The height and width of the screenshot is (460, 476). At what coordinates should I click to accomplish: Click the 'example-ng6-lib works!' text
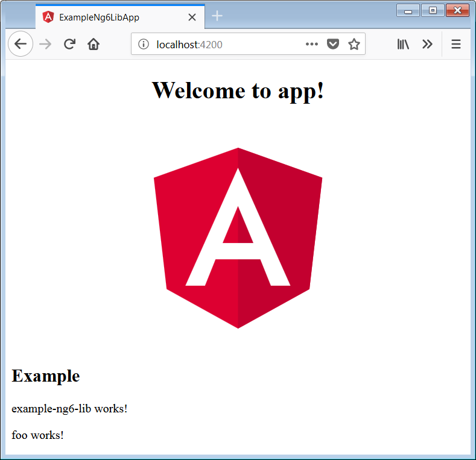[69, 409]
